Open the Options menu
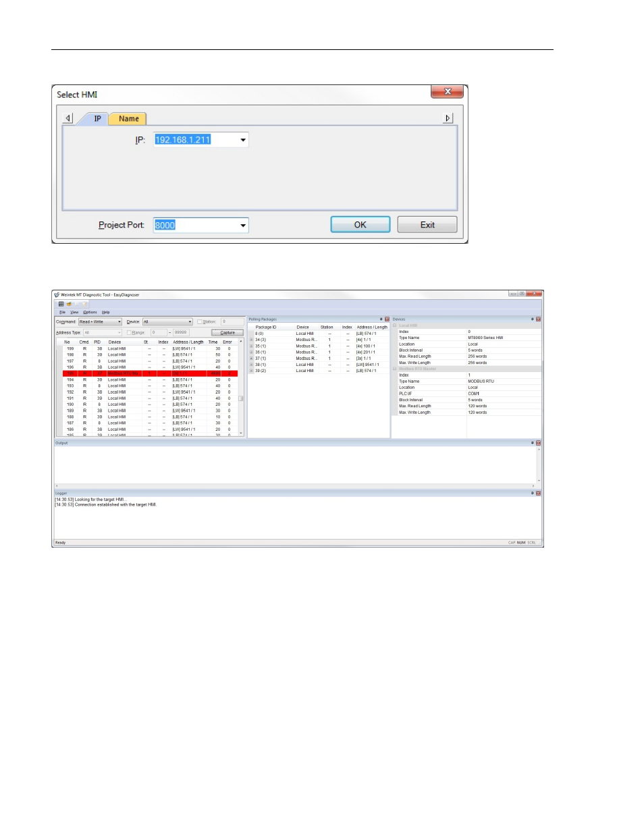 [x=90, y=312]
